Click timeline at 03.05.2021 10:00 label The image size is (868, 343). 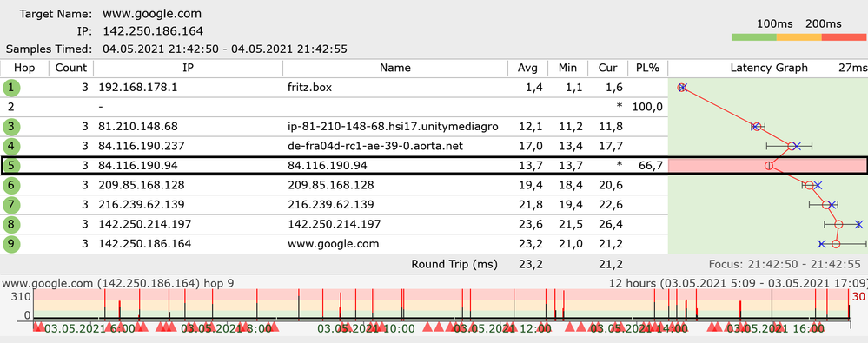[366, 328]
